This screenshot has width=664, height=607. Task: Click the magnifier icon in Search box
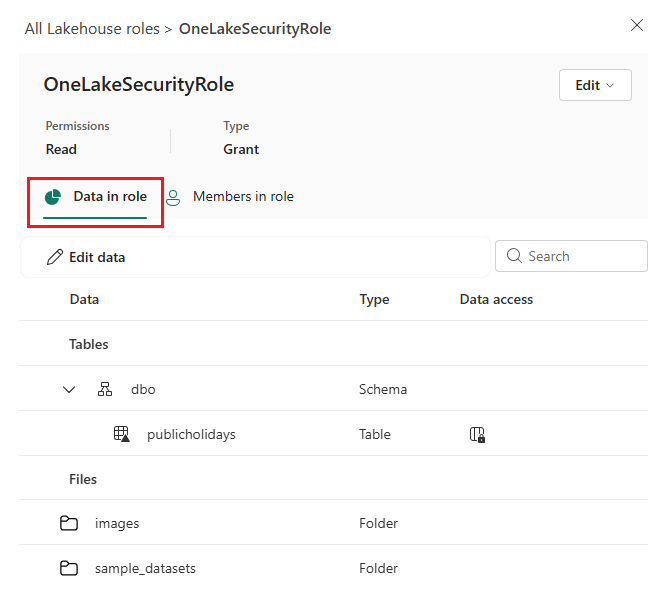point(514,256)
